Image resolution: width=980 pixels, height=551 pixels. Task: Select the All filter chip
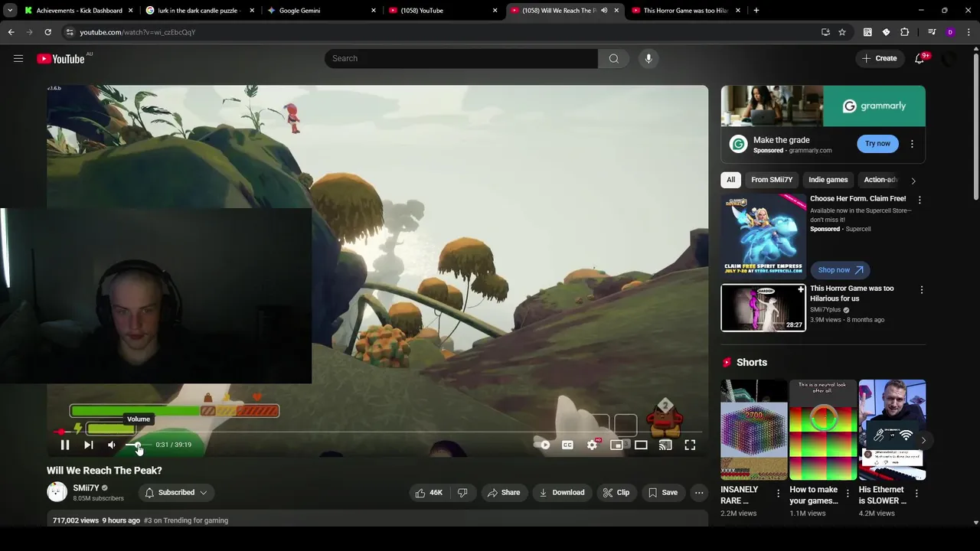730,180
